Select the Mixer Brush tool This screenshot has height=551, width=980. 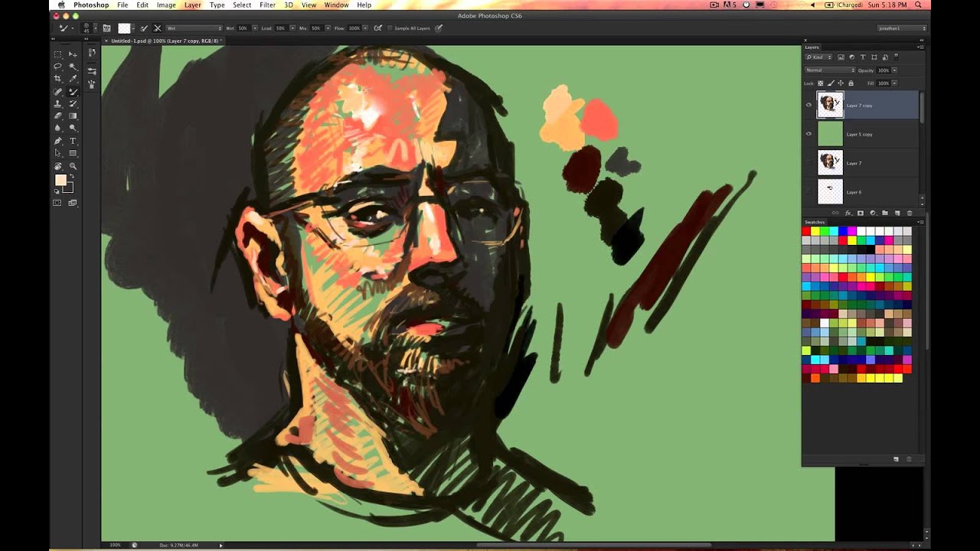(73, 91)
